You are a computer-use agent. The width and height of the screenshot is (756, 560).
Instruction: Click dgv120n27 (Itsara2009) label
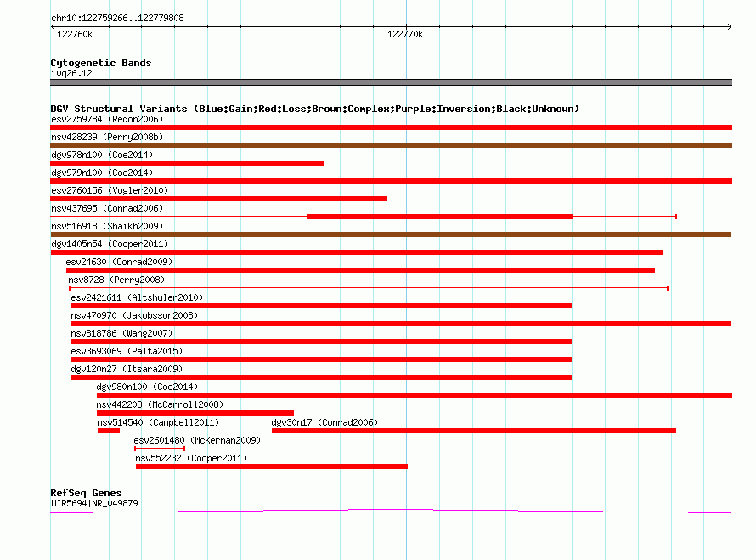coord(127,369)
